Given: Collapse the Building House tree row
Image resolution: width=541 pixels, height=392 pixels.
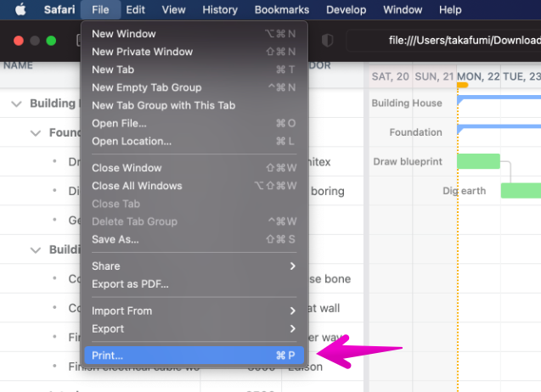Looking at the screenshot, I should coord(16,104).
